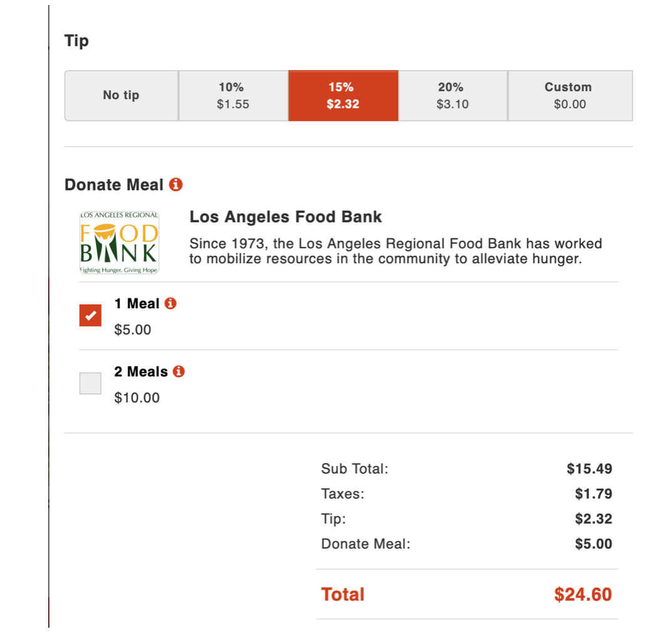The height and width of the screenshot is (644, 668).
Task: Click the Sub Total value $15.49
Action: coord(589,469)
